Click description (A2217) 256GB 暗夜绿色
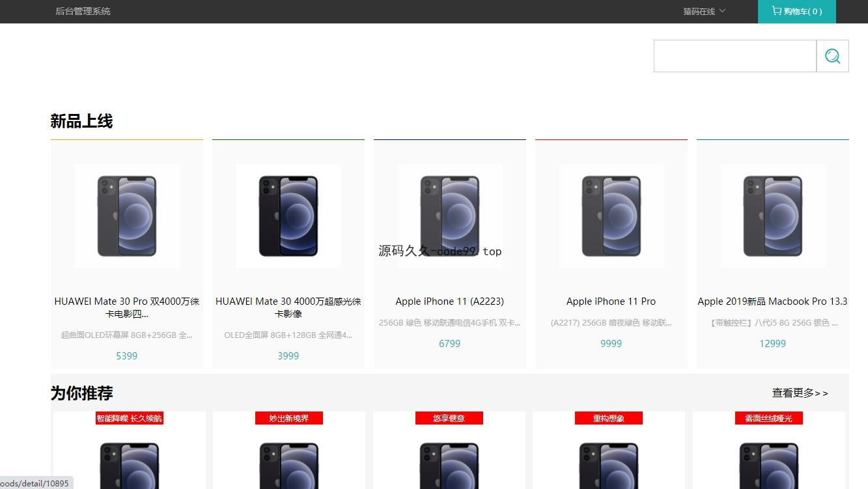The height and width of the screenshot is (489, 868). coord(611,323)
